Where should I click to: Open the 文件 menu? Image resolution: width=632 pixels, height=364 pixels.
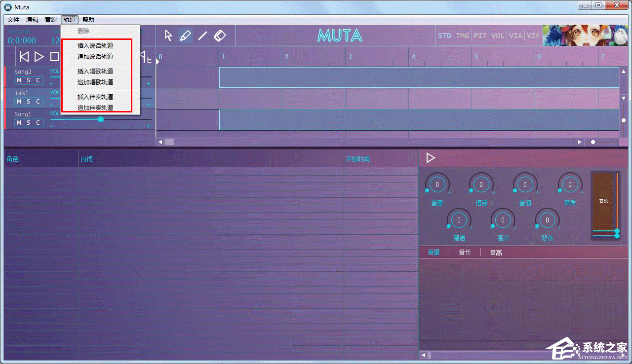[13, 20]
